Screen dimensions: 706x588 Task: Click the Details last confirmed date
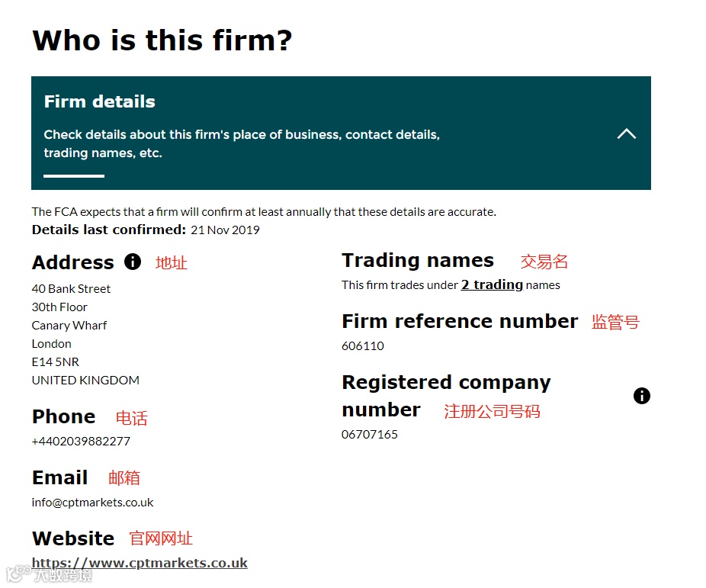point(225,230)
